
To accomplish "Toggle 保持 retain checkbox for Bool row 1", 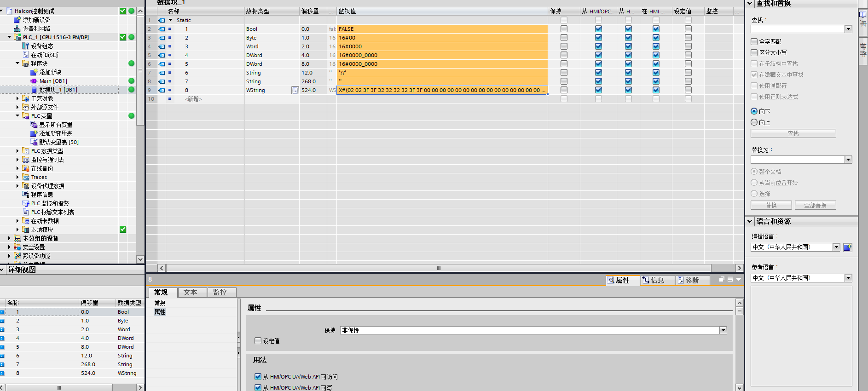I will pos(564,29).
